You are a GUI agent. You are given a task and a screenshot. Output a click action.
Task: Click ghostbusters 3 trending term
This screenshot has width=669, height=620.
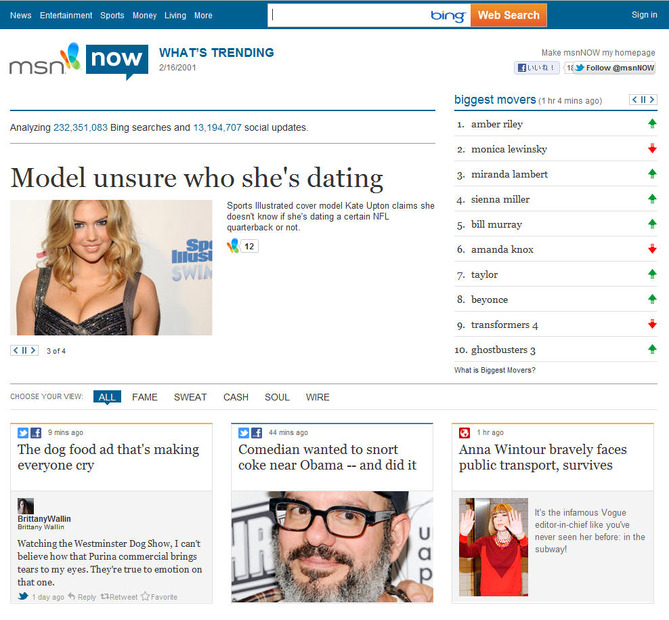[x=503, y=350]
